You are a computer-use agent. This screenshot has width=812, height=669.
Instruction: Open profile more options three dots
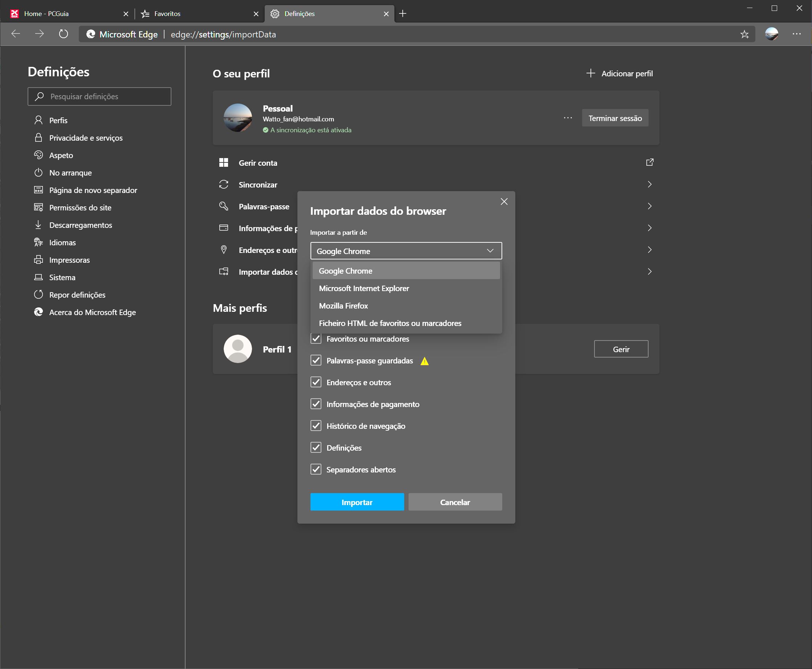[x=568, y=118]
